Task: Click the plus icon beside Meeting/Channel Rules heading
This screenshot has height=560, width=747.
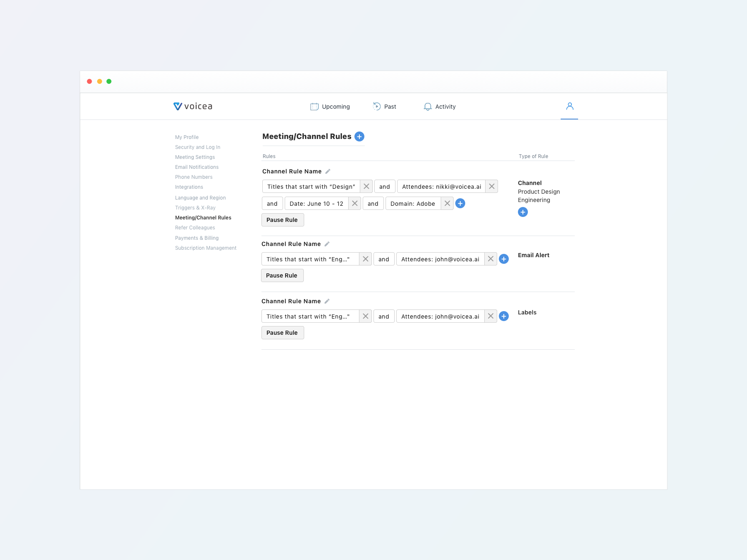Action: (359, 136)
